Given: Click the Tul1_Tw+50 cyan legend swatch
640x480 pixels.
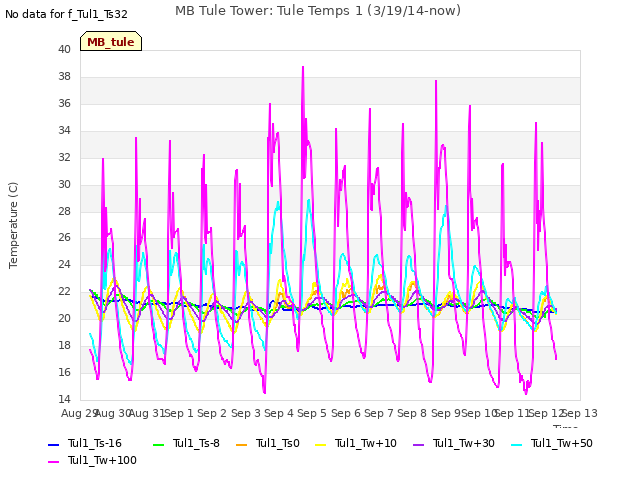Looking at the screenshot, I should [517, 444].
